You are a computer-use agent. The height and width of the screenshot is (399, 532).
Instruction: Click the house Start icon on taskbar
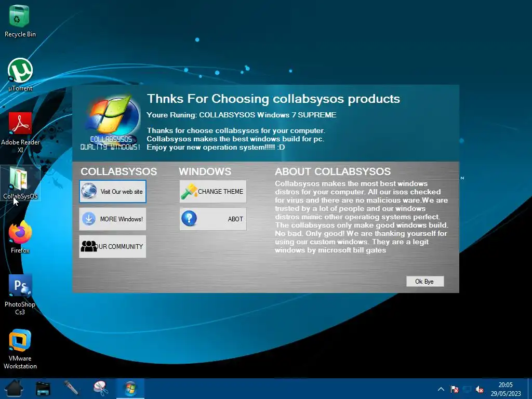[14, 389]
